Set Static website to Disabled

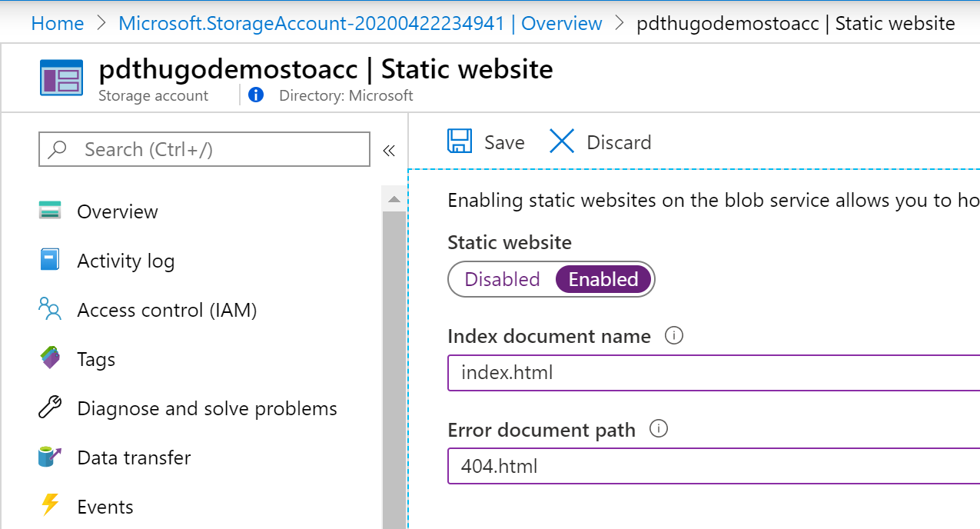(502, 279)
